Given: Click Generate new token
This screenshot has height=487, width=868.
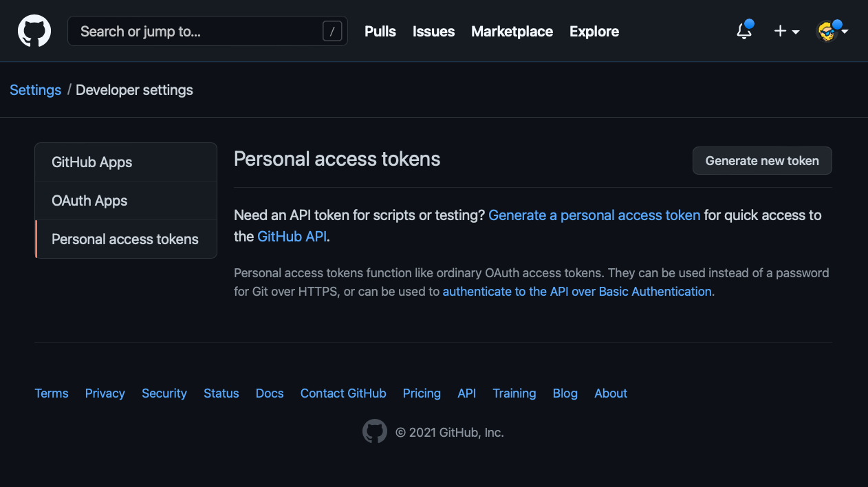Looking at the screenshot, I should coord(762,160).
